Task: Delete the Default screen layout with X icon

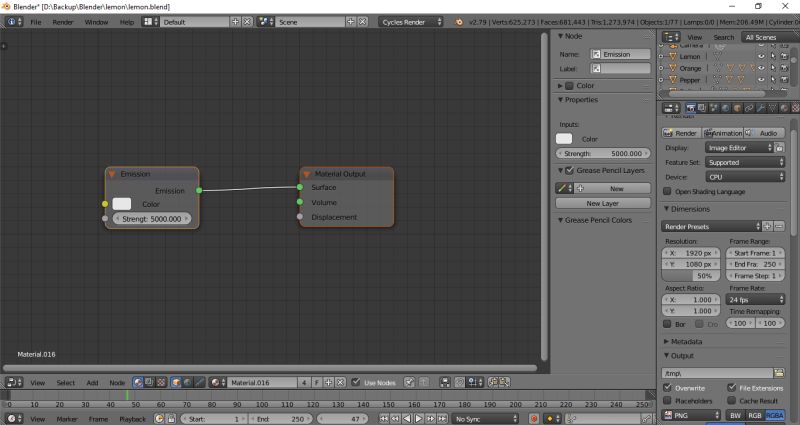Action: point(247,22)
